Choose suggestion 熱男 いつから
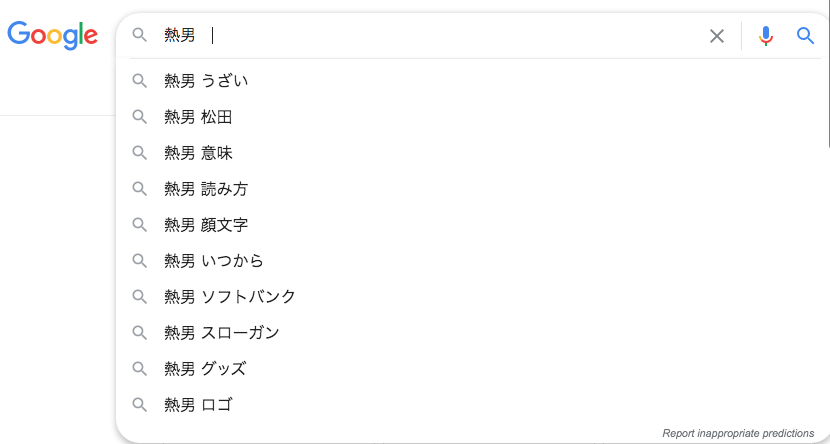830x444 pixels. [x=213, y=261]
